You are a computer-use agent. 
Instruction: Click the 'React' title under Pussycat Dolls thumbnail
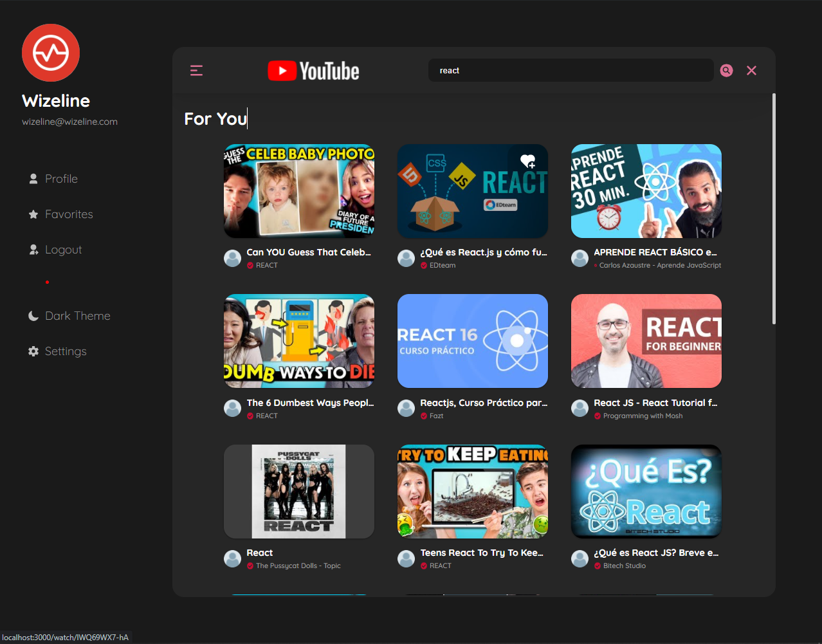pos(260,553)
